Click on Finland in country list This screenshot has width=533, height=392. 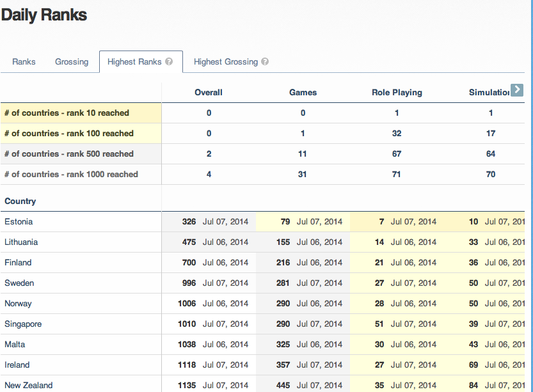[x=18, y=263]
